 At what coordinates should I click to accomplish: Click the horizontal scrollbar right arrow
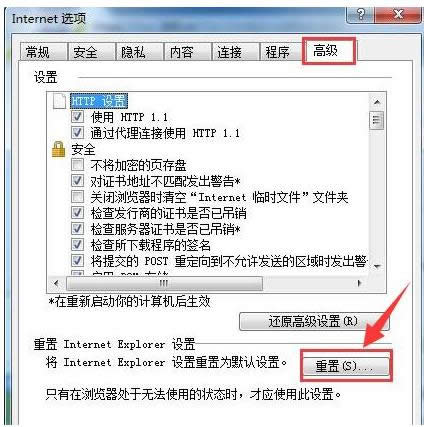(x=359, y=284)
